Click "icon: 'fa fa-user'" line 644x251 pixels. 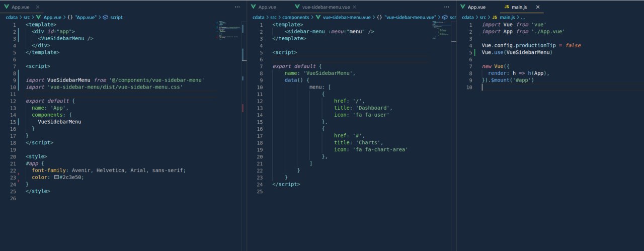[x=361, y=115]
